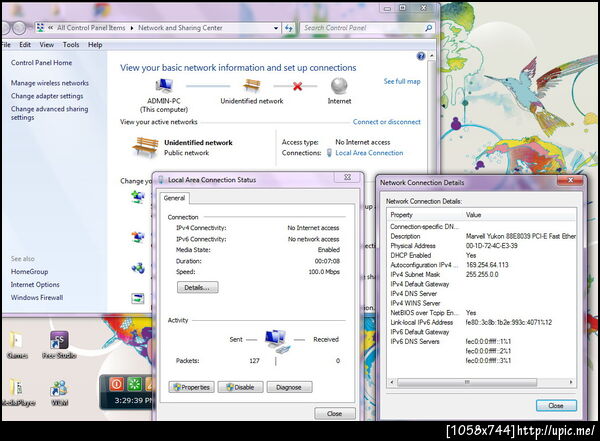Open Local Area Connection link
The width and height of the screenshot is (600, 441).
point(369,153)
